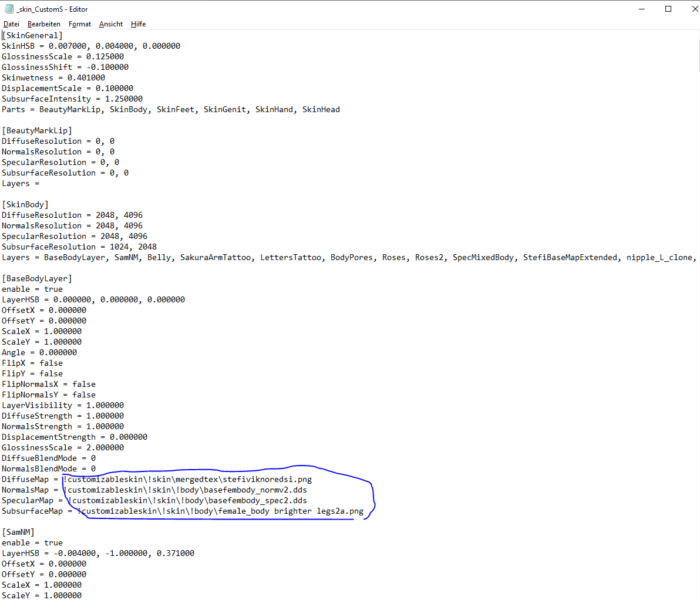Screen dimensions: 700x600
Task: Click the line 'SkinHSB = 0.007000, 0.004000, 0.000000'
Action: (x=91, y=46)
